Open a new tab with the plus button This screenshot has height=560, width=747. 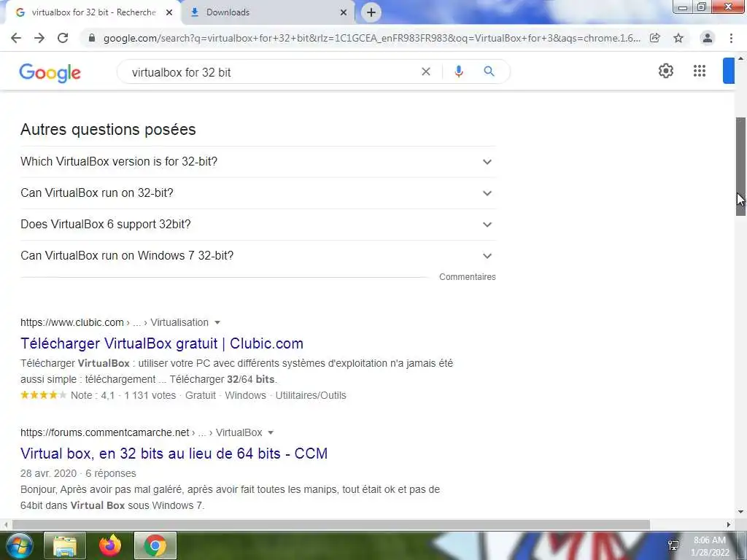pos(371,12)
